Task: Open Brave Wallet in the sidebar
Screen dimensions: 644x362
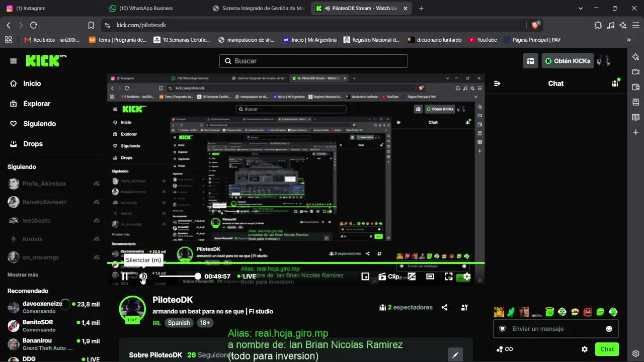Action: point(636,87)
